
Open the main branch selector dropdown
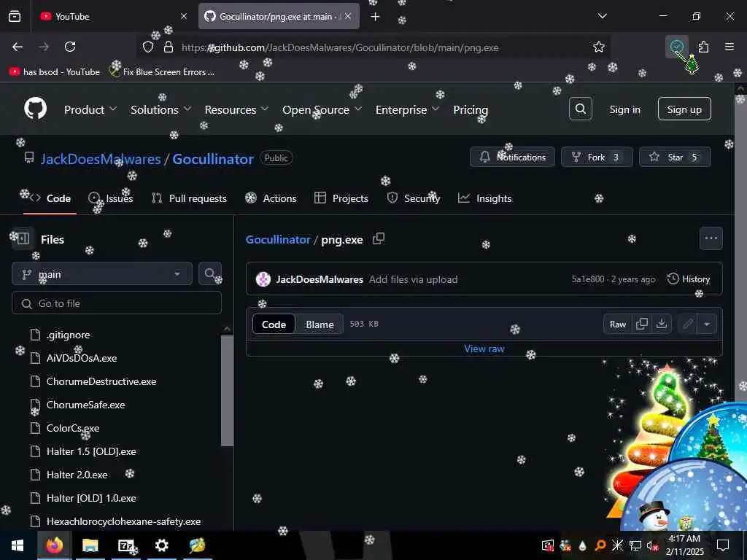[x=102, y=274]
